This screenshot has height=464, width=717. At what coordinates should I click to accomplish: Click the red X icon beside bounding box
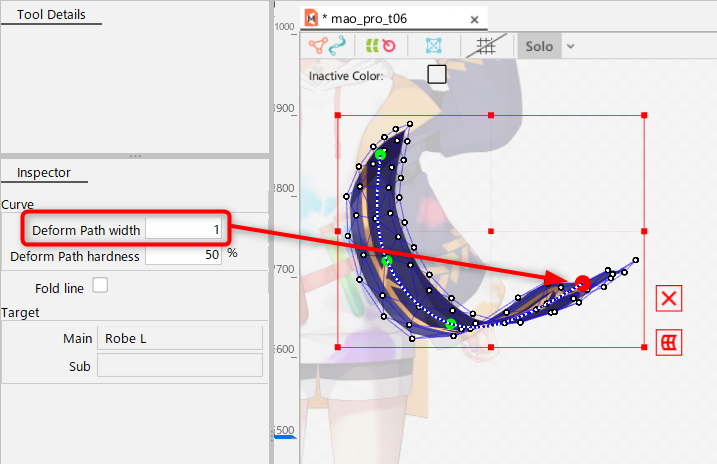tap(670, 298)
